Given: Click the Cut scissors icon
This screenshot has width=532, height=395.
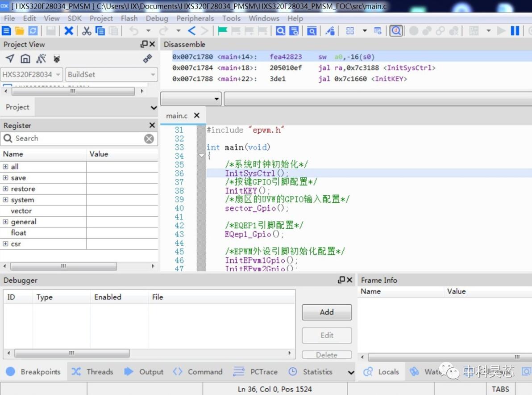Looking at the screenshot, I should [x=87, y=31].
